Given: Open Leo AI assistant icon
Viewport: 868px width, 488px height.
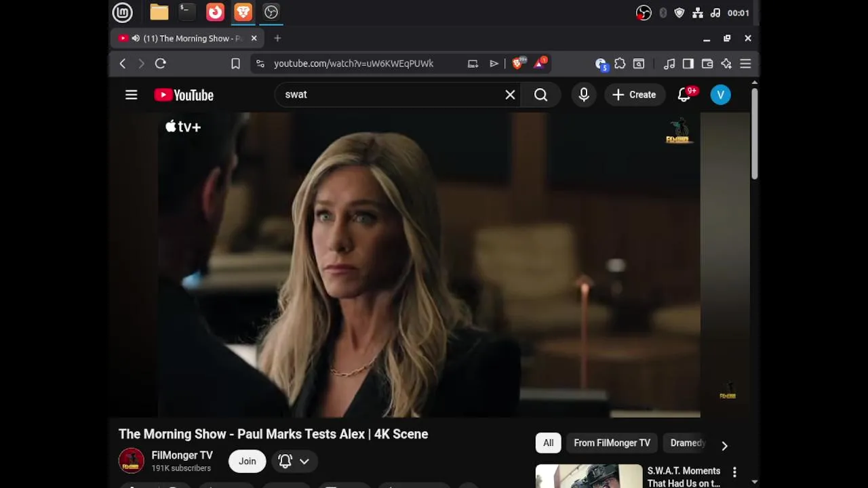Looking at the screenshot, I should (x=726, y=64).
